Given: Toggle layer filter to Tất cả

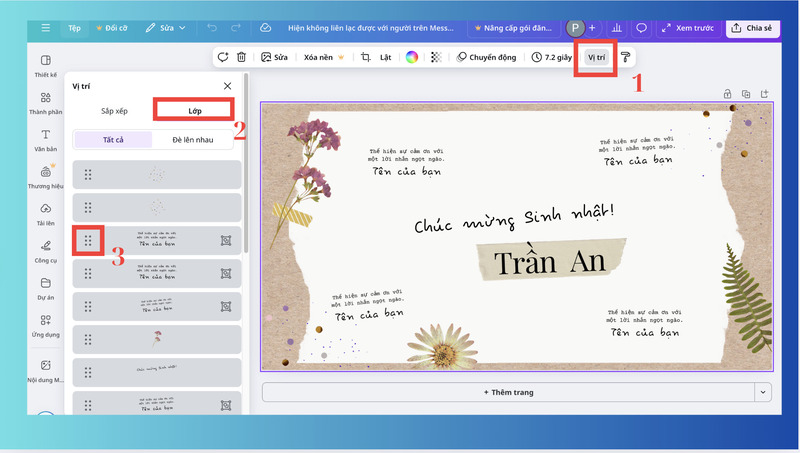Looking at the screenshot, I should pos(113,139).
